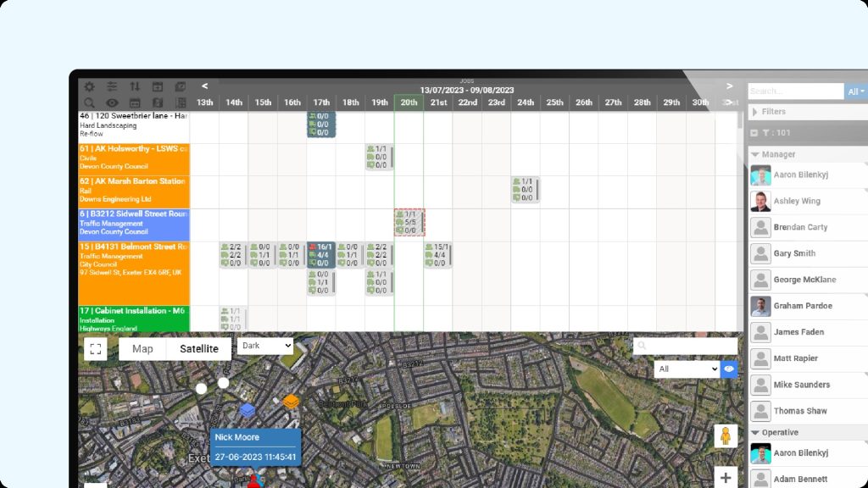Click the sort arrows icon
This screenshot has height=488, width=868.
coord(135,87)
